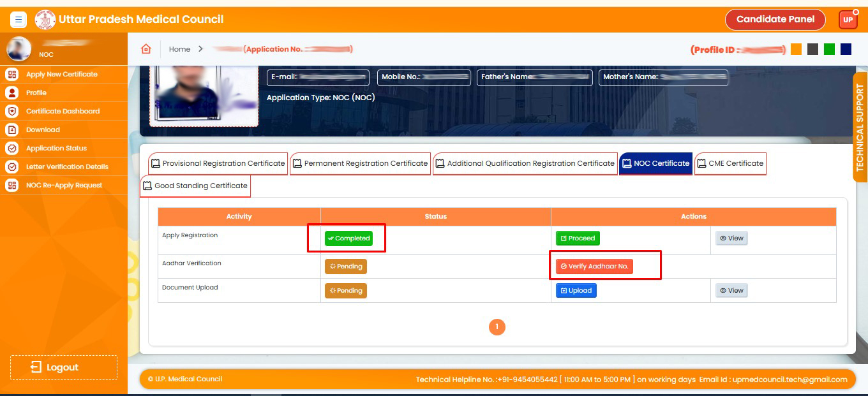Select the green theme color swatch
Viewport: 868px width, 396px height.
point(829,49)
